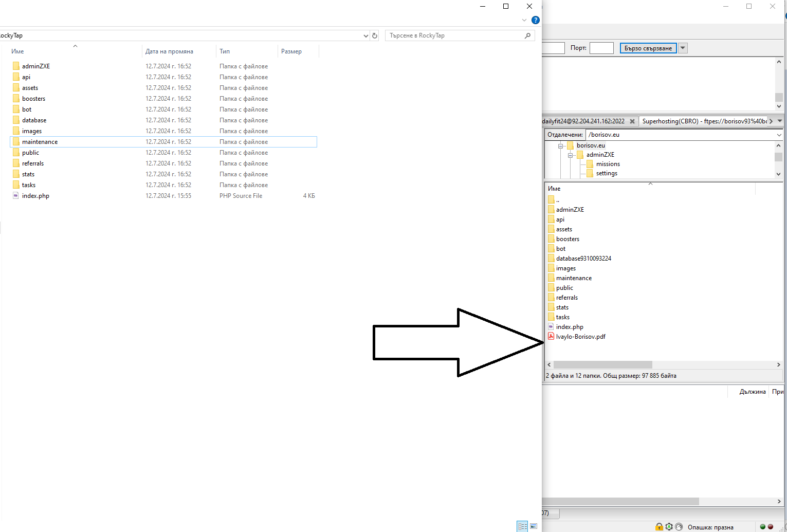Open the transfer speed limits gauge icon

(679, 526)
